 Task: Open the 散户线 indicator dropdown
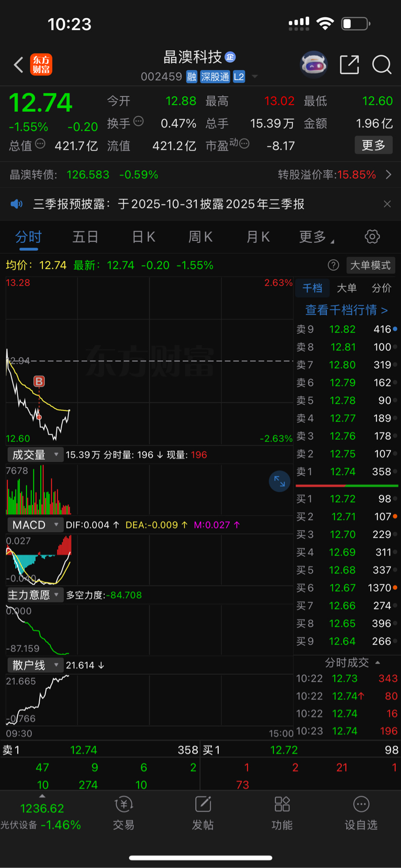35,665
